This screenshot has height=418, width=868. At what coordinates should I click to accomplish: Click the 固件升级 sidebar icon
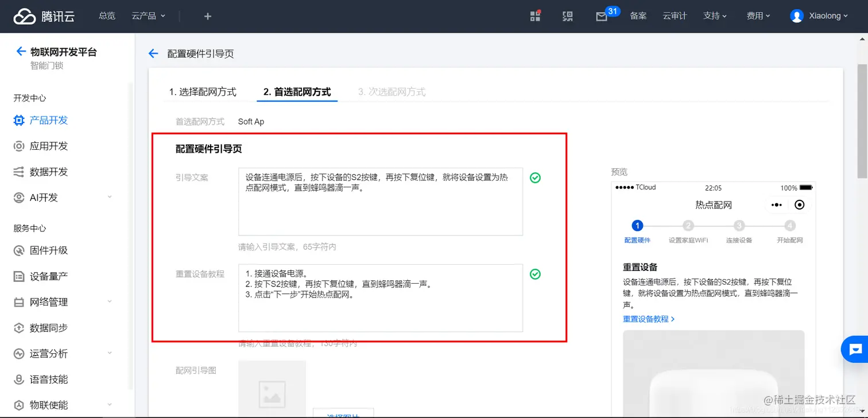(x=19, y=250)
